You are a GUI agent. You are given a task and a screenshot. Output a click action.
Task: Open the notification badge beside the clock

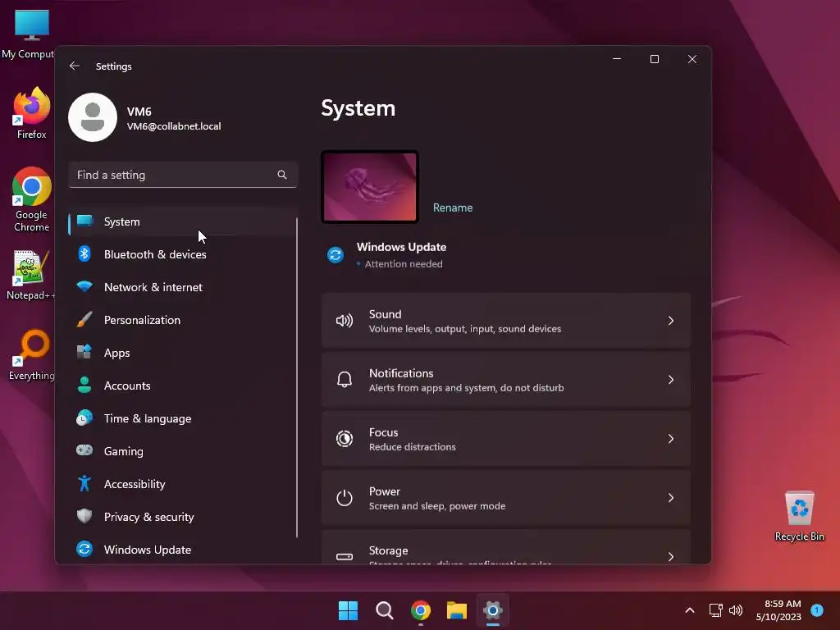click(817, 609)
